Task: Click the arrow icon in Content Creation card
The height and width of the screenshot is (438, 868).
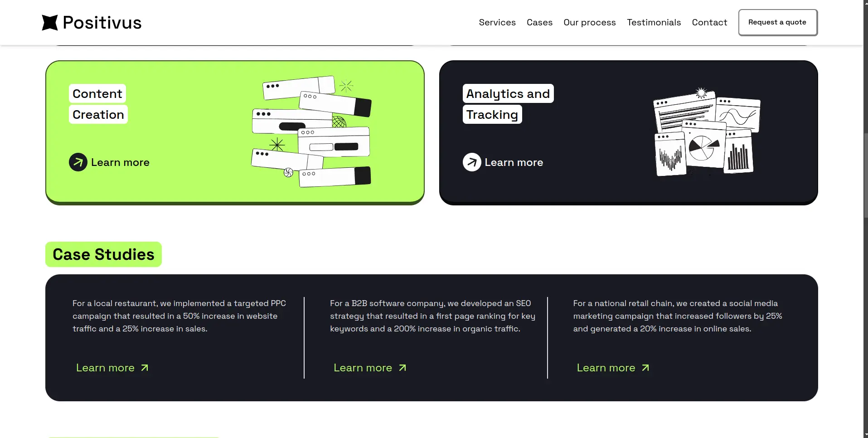Action: click(78, 162)
